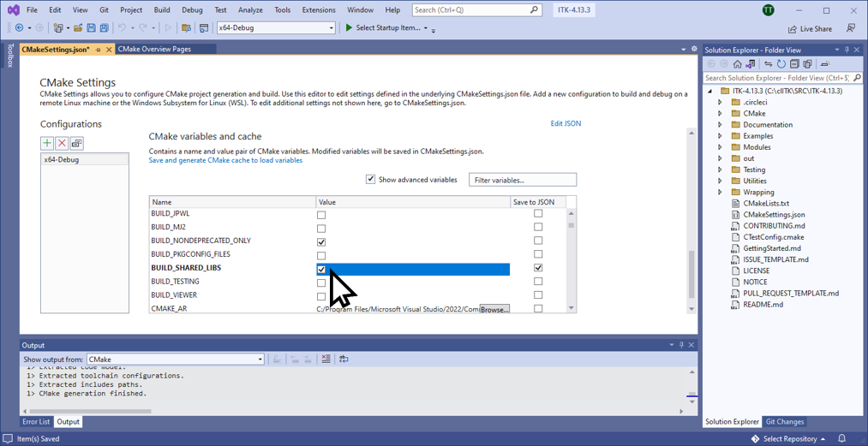
Task: Select x64-Debug in configurations list
Action: pos(85,159)
